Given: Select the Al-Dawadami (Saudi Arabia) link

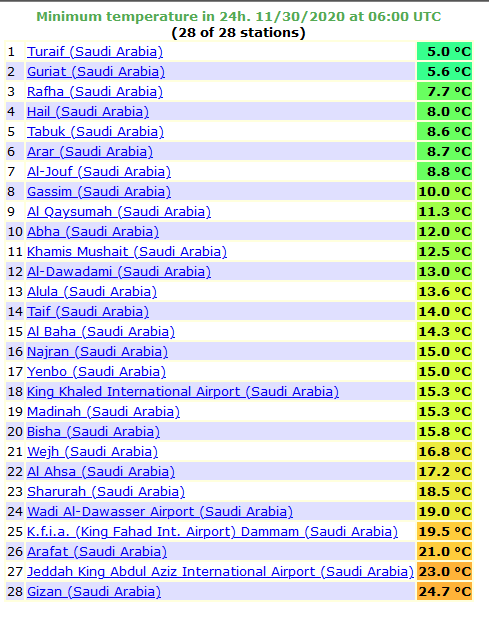Looking at the screenshot, I should [x=119, y=272].
